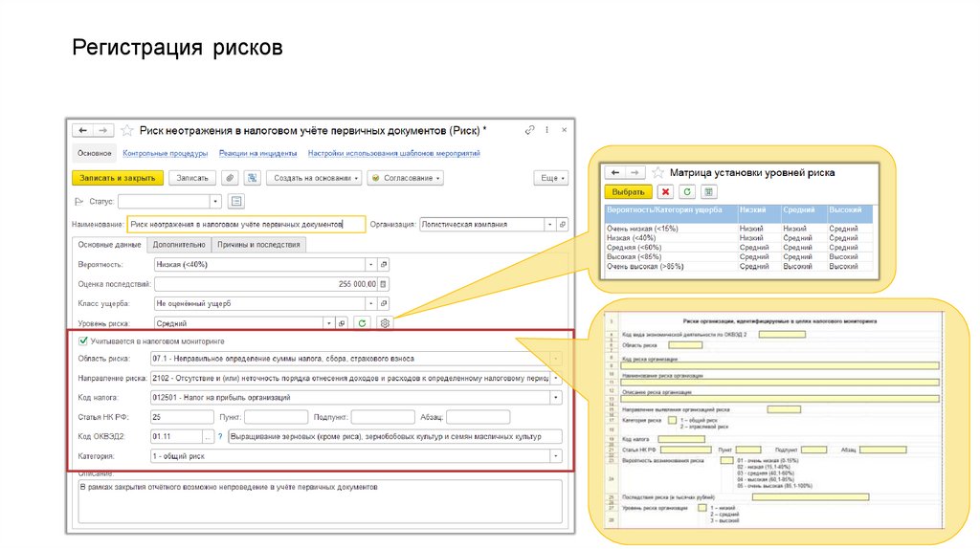Click the Описание text area

point(320,501)
